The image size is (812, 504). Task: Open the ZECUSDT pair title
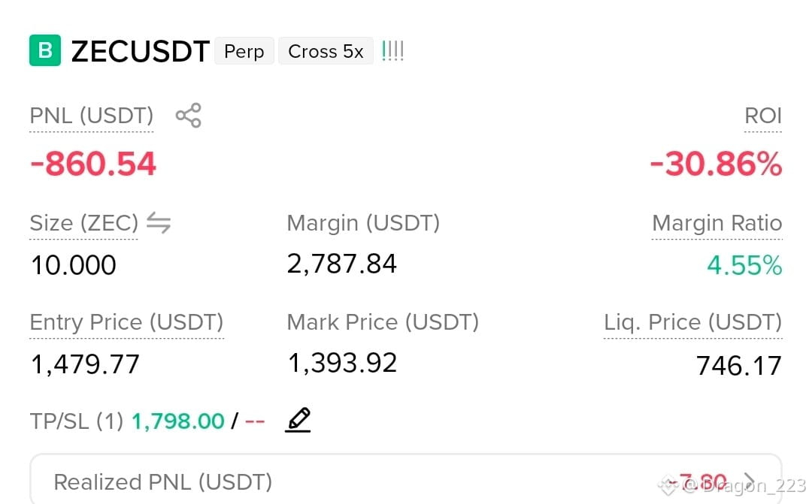click(x=141, y=51)
